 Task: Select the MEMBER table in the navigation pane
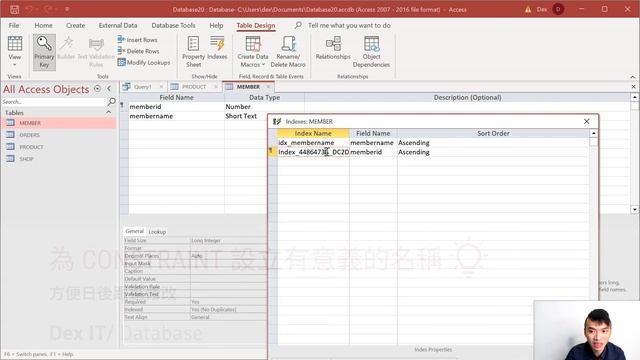click(x=58, y=123)
